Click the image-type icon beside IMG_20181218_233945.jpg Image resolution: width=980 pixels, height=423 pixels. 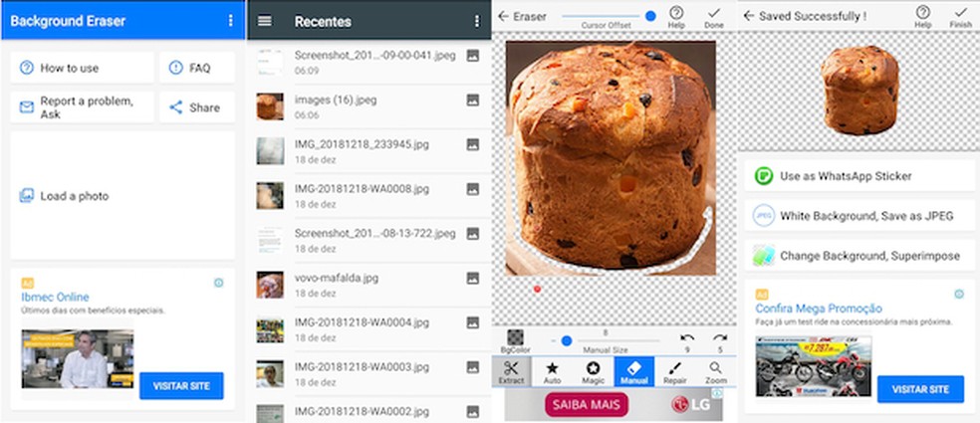click(472, 144)
